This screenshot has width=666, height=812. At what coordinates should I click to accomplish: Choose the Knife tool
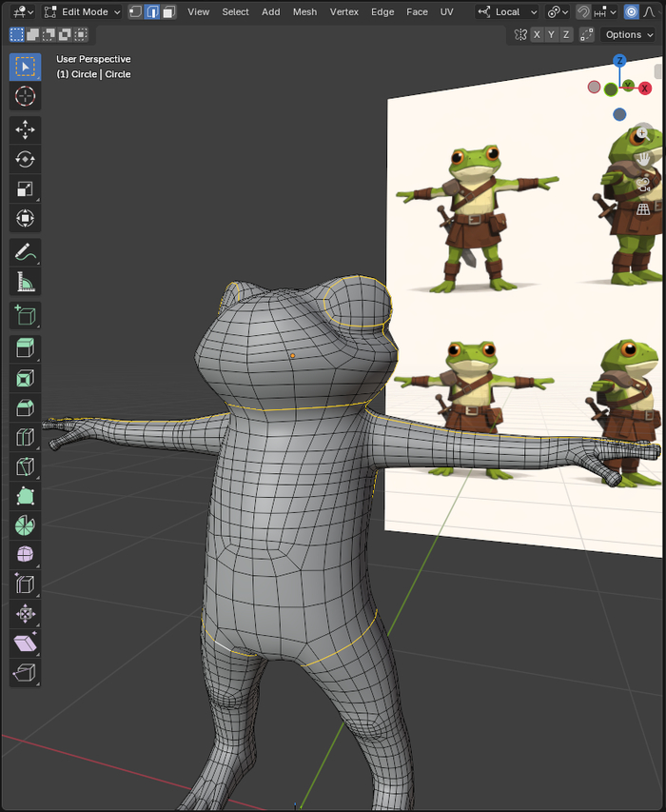(25, 466)
